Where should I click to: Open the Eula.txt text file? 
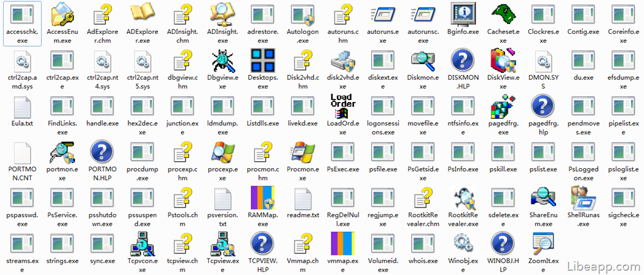pos(22,106)
